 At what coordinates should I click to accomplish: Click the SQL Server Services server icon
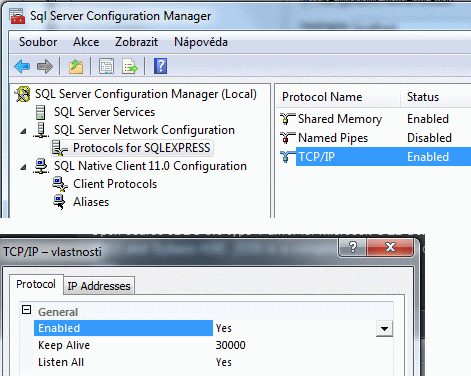pyautogui.click(x=40, y=112)
